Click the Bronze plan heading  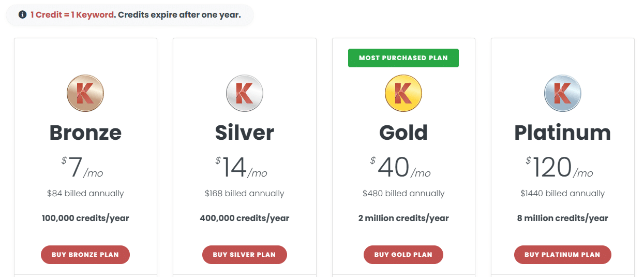click(x=85, y=133)
